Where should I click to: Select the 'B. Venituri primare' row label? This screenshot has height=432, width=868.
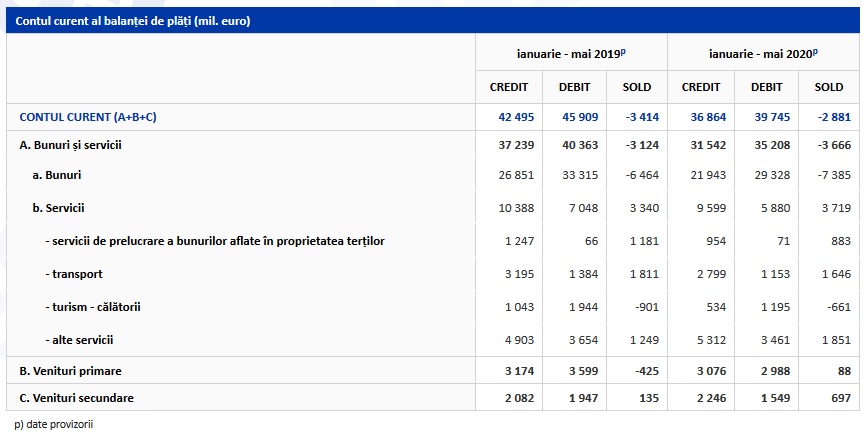70,371
